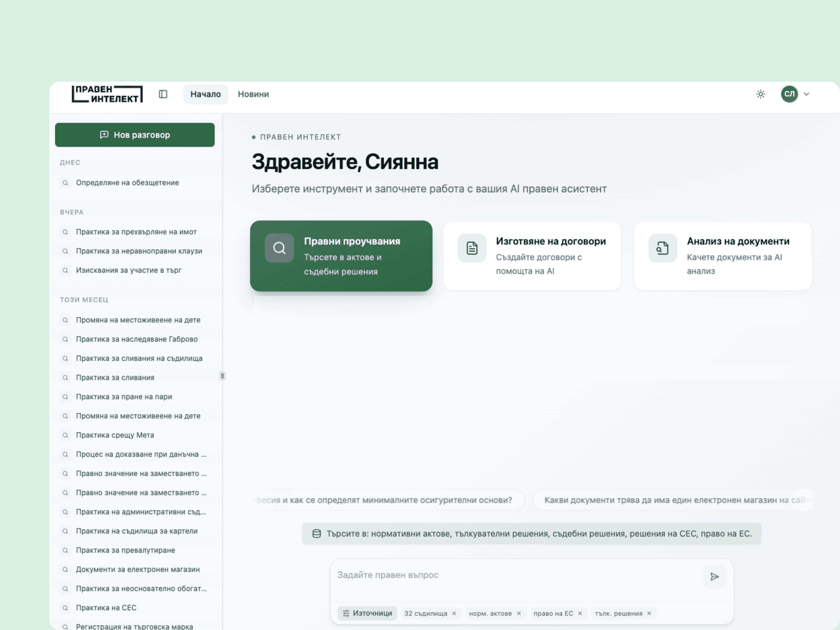Expand the account dropdown chevron
The image size is (840, 630).
click(x=807, y=94)
